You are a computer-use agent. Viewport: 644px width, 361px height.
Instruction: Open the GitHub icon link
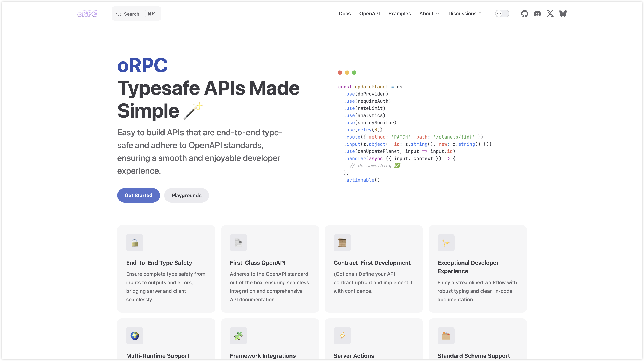tap(524, 14)
